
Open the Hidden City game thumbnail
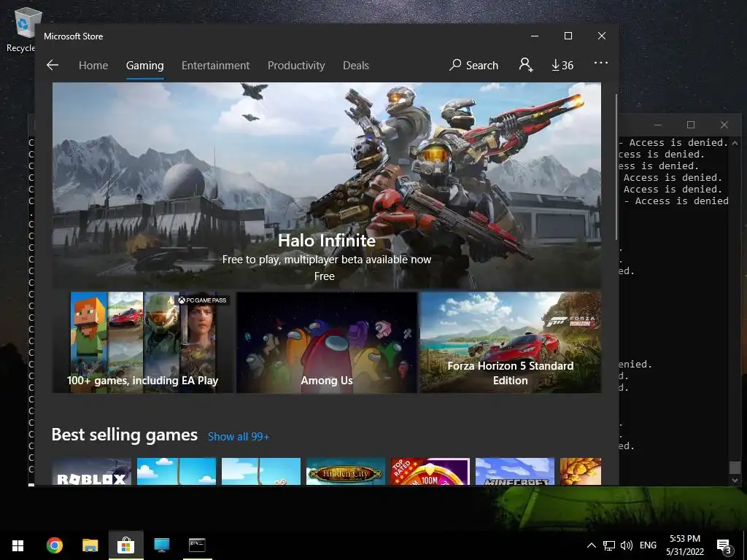coord(345,472)
